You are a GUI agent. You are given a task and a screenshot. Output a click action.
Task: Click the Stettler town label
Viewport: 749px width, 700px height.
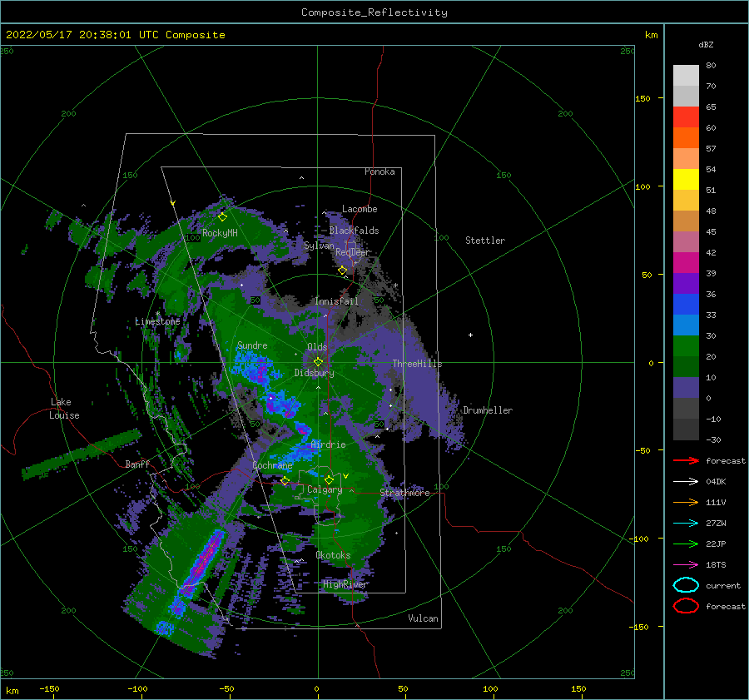coord(485,241)
